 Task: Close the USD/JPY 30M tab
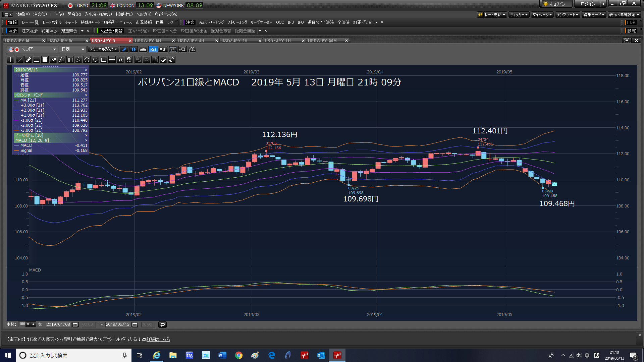(346, 41)
